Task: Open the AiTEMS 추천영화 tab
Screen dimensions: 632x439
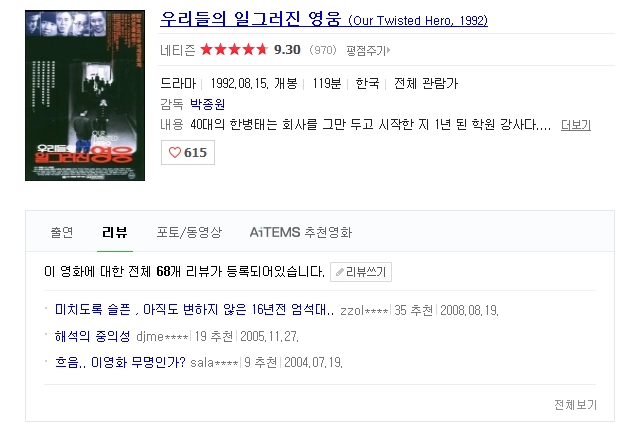Action: point(301,232)
